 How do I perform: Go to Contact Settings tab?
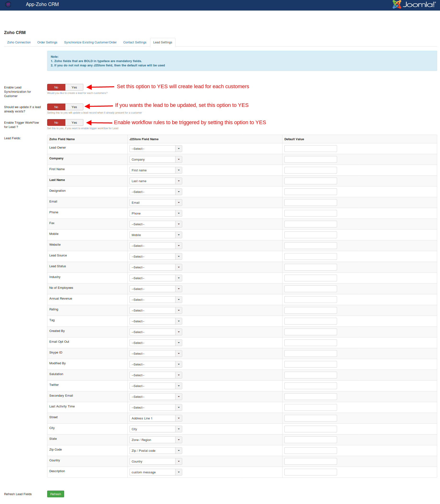[135, 42]
